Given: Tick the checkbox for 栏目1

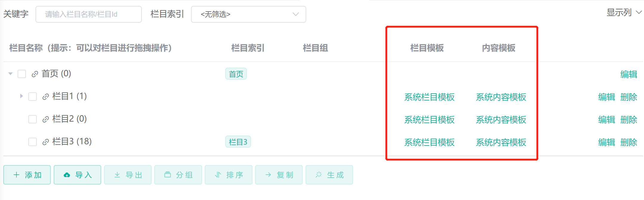Looking at the screenshot, I should pos(33,97).
